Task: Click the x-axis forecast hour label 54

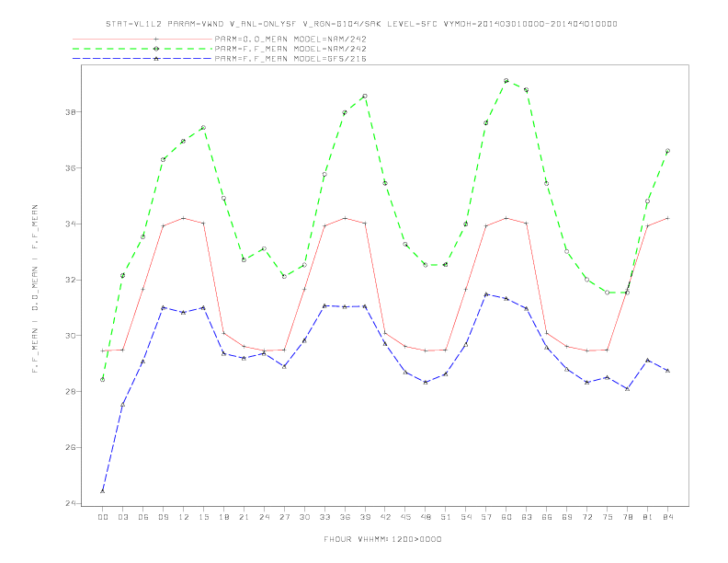Action: click(x=466, y=517)
